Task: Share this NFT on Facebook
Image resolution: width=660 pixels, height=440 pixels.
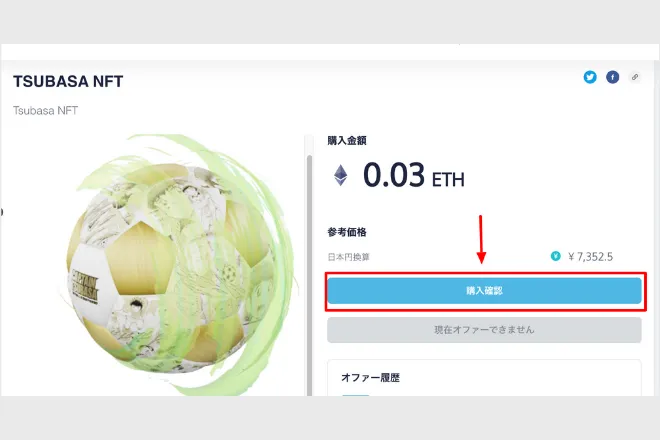Action: click(x=612, y=77)
